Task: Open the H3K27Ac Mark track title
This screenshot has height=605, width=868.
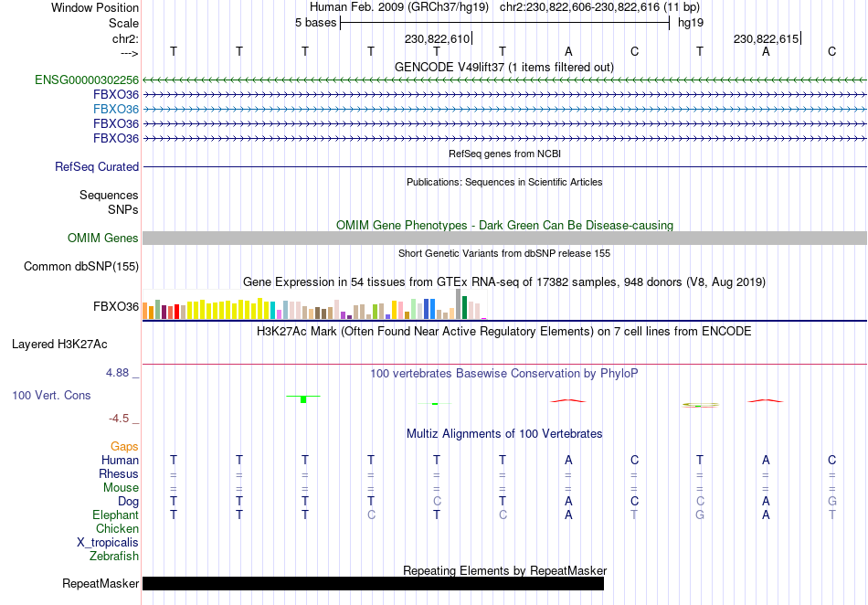Action: pos(504,332)
